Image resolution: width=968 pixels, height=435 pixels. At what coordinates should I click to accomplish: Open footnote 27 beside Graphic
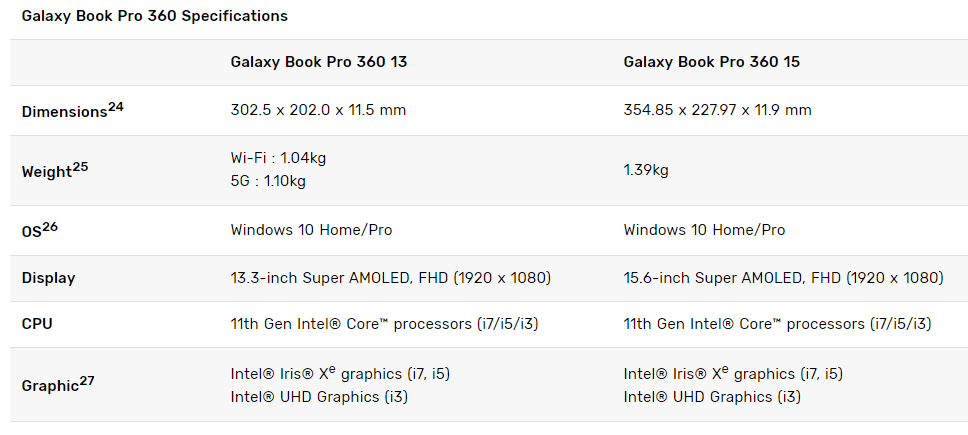pos(87,380)
